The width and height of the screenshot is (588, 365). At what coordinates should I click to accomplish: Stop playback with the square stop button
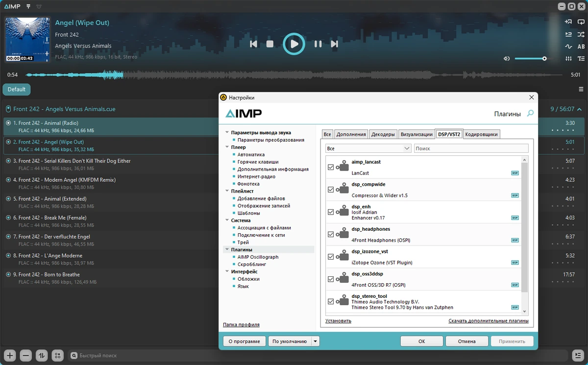click(269, 44)
